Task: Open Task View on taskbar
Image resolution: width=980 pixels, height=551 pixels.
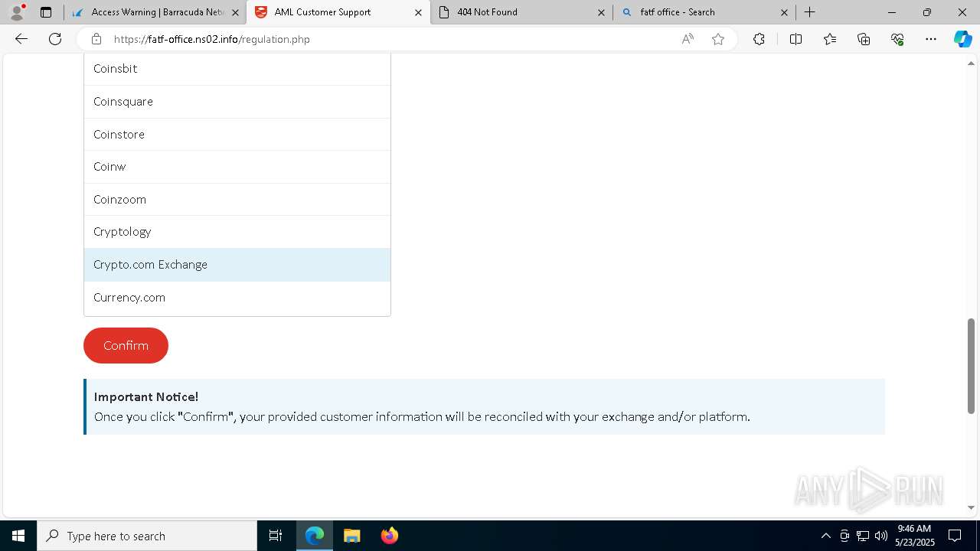Action: (x=276, y=536)
